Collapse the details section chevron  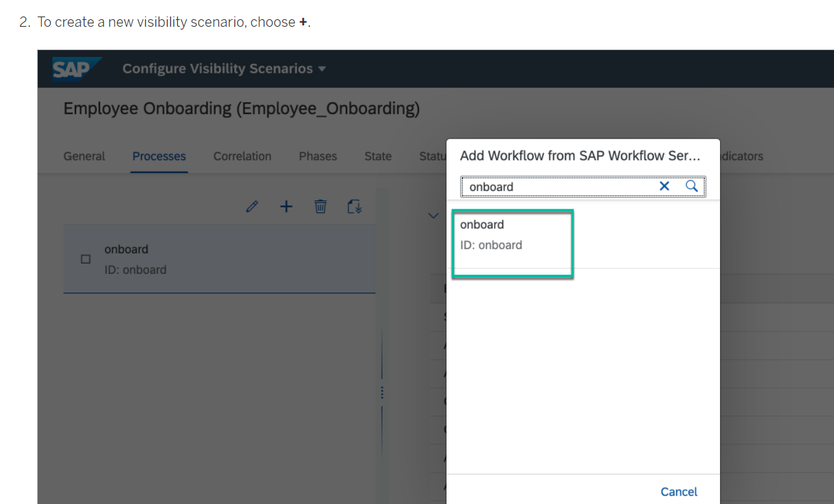(433, 215)
